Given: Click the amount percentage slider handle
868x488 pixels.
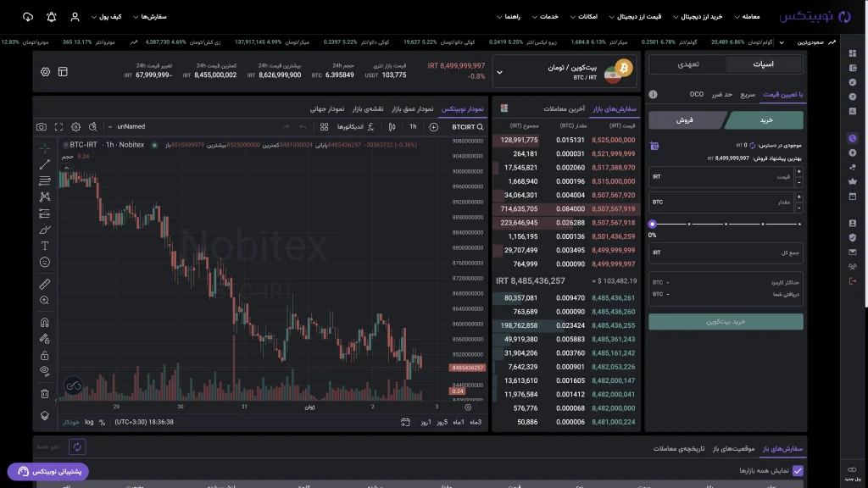Looking at the screenshot, I should click(x=652, y=224).
